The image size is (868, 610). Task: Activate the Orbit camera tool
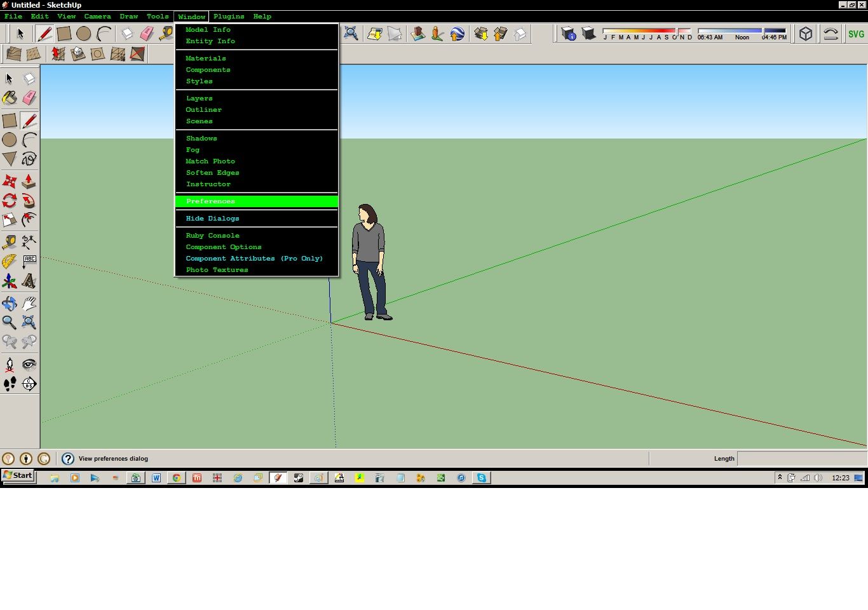pyautogui.click(x=10, y=303)
